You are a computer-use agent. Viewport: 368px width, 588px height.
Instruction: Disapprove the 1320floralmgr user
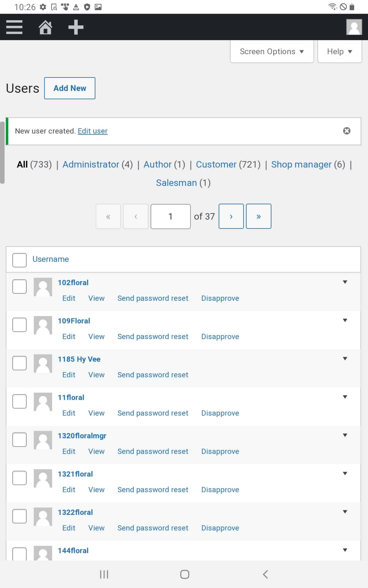220,451
